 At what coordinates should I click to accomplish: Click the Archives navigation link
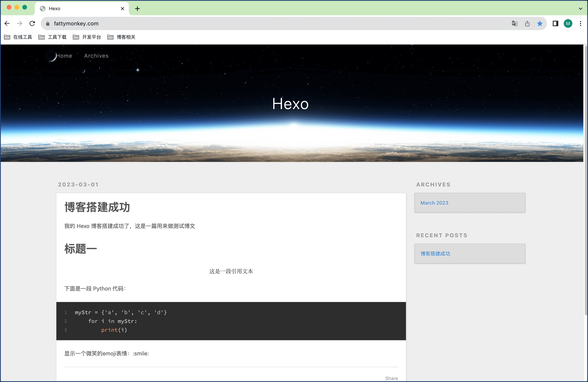(x=96, y=56)
